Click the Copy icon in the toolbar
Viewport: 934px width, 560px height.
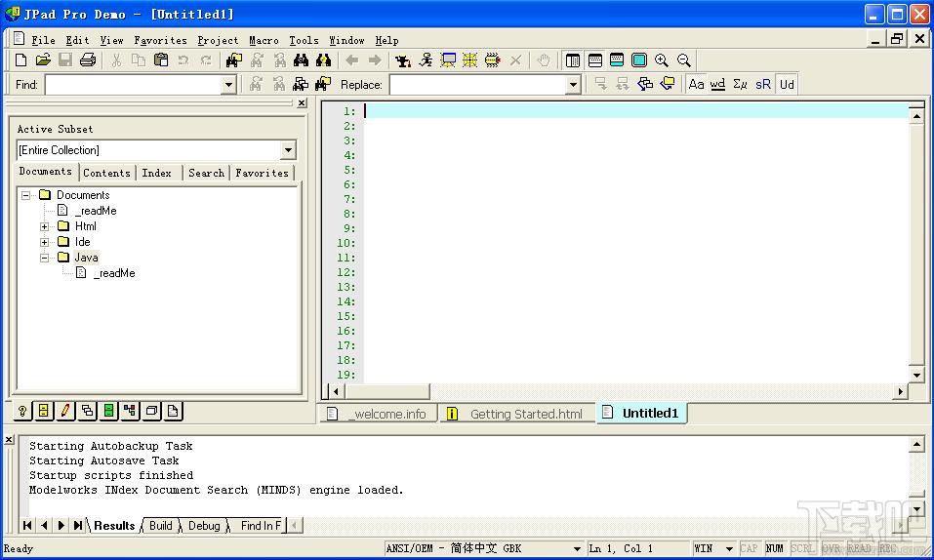point(139,60)
